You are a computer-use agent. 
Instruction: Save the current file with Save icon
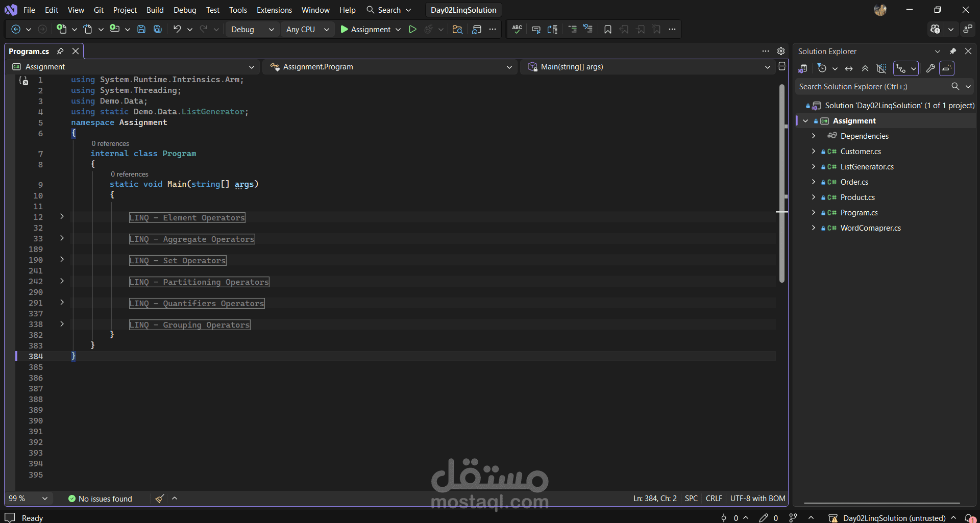141,30
